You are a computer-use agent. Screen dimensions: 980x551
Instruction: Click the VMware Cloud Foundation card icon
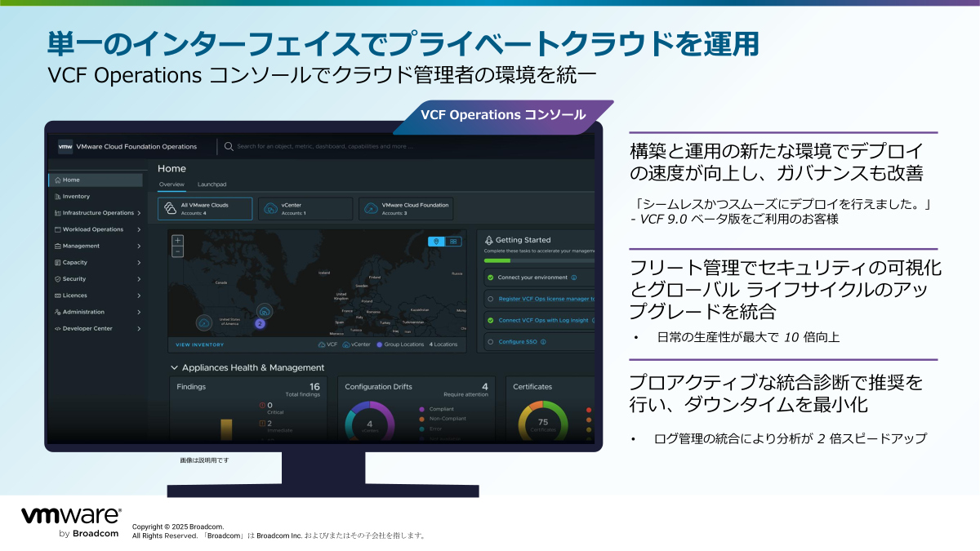tap(371, 208)
